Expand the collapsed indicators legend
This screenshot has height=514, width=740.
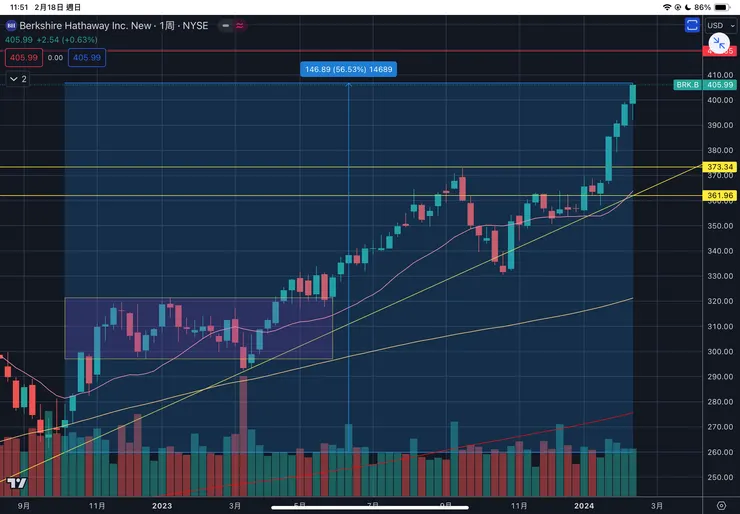(x=18, y=78)
